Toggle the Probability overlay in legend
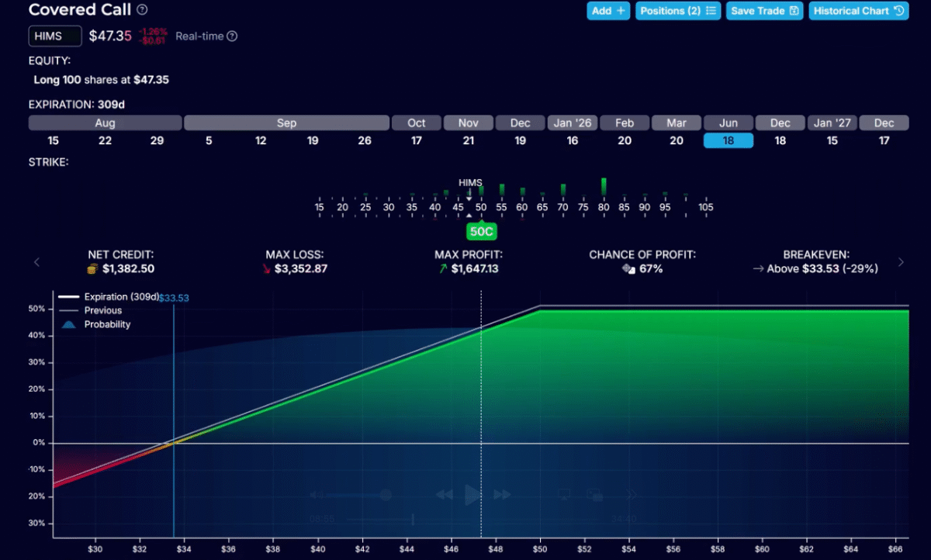The height and width of the screenshot is (560, 931). coord(107,324)
